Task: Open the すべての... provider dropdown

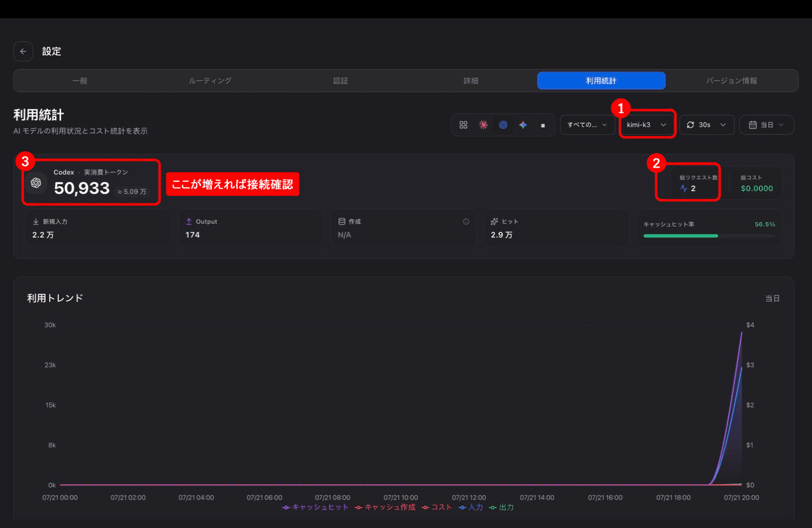Action: click(x=587, y=125)
